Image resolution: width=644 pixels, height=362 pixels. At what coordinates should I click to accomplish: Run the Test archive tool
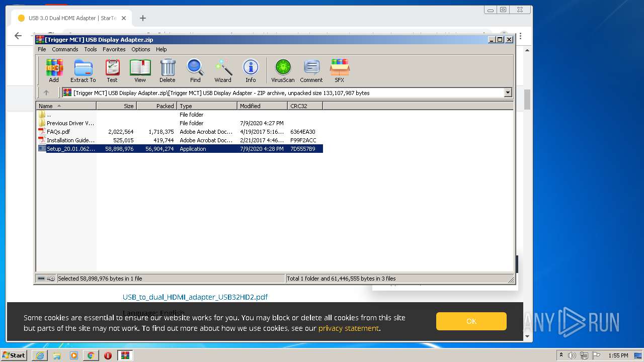[x=112, y=70]
